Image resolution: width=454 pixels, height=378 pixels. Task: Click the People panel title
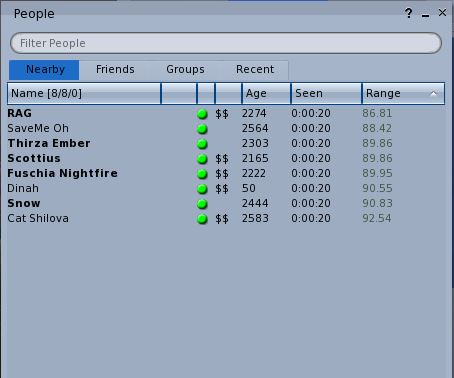34,14
